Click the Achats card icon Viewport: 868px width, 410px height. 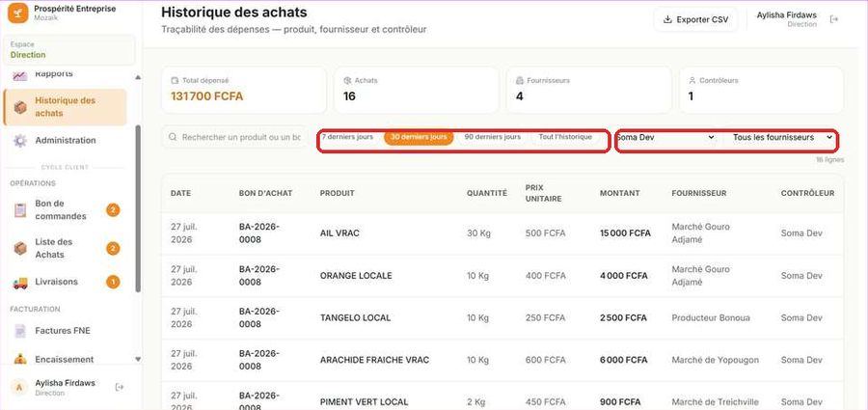(x=347, y=80)
